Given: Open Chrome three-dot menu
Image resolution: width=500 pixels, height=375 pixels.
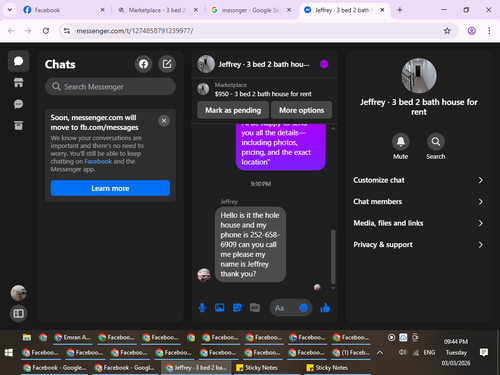Looking at the screenshot, I should coord(489,31).
